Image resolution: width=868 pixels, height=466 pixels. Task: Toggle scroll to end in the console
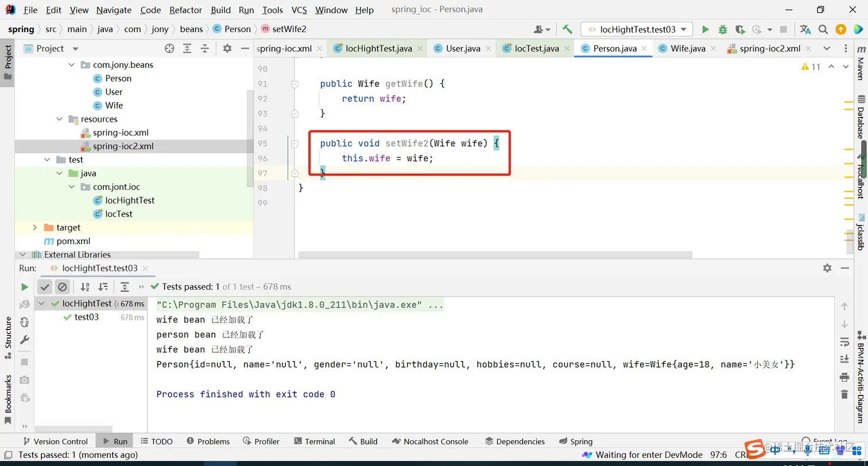[844, 359]
